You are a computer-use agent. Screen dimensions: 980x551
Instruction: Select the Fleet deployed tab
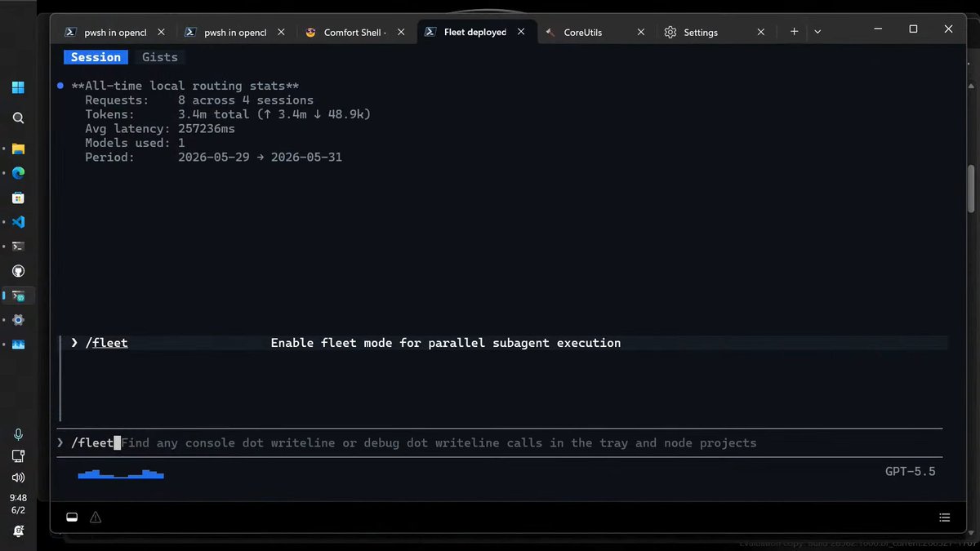point(477,32)
